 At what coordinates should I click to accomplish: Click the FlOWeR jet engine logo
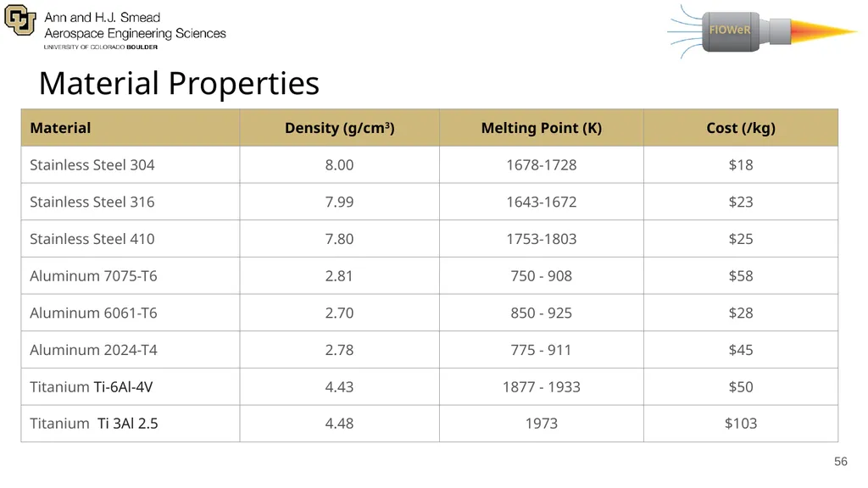(x=762, y=30)
